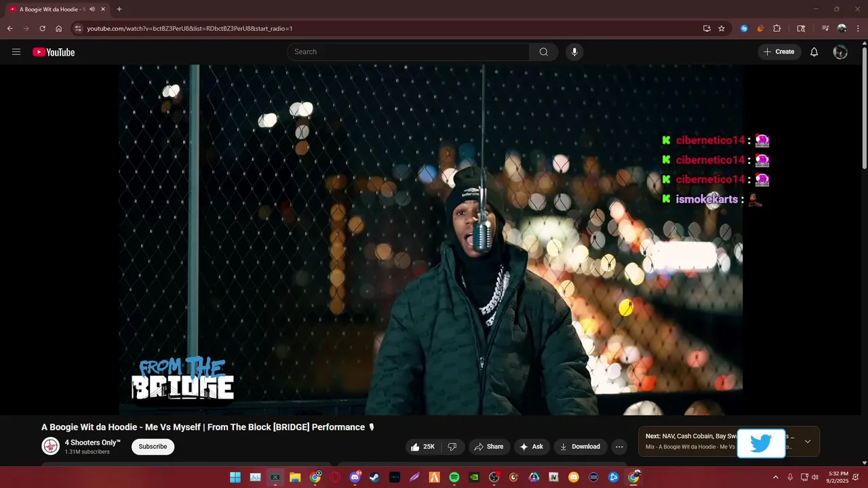Open the media controls music icon
The image size is (868, 488).
click(x=825, y=28)
